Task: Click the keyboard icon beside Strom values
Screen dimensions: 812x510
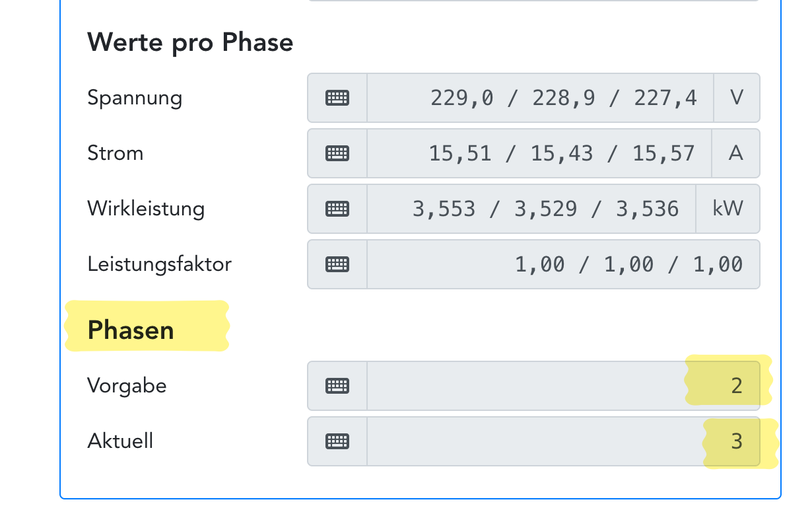Action: (337, 153)
